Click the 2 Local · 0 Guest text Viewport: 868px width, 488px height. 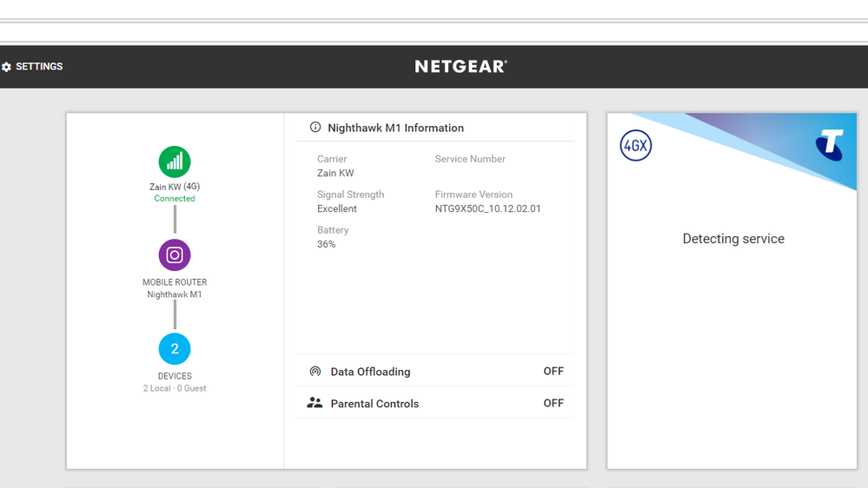coord(175,388)
